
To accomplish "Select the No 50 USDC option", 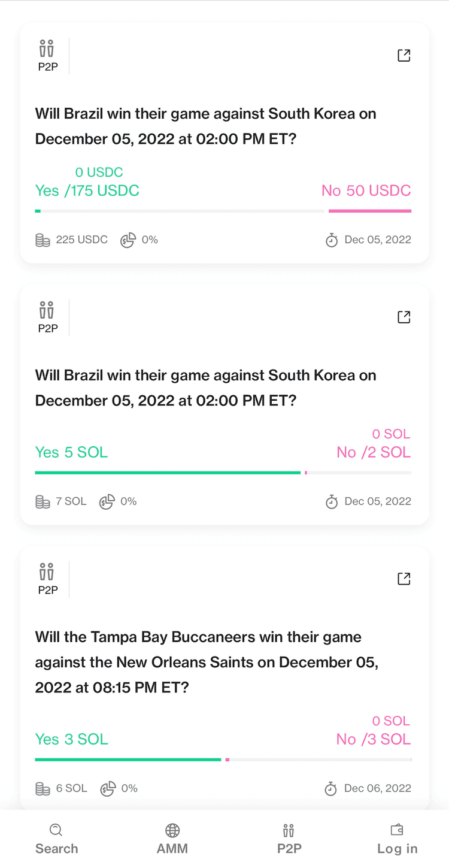I will point(366,190).
